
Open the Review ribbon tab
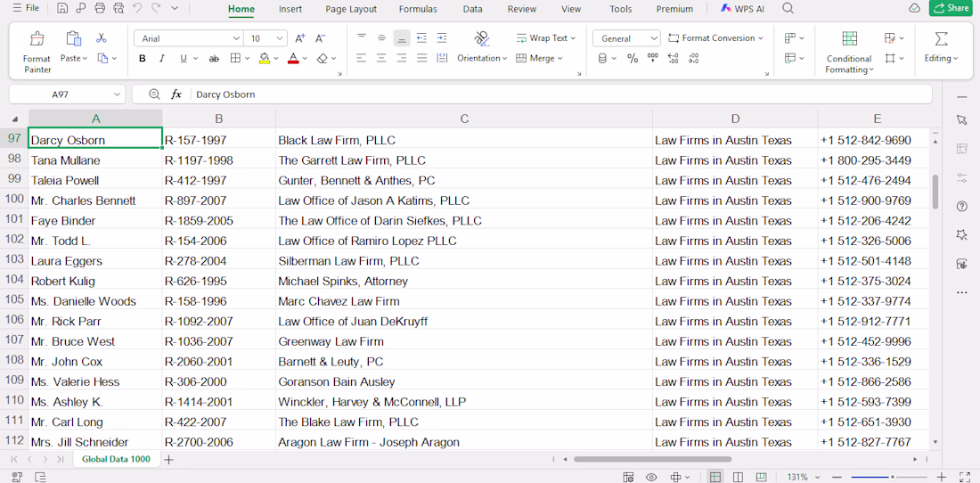522,9
